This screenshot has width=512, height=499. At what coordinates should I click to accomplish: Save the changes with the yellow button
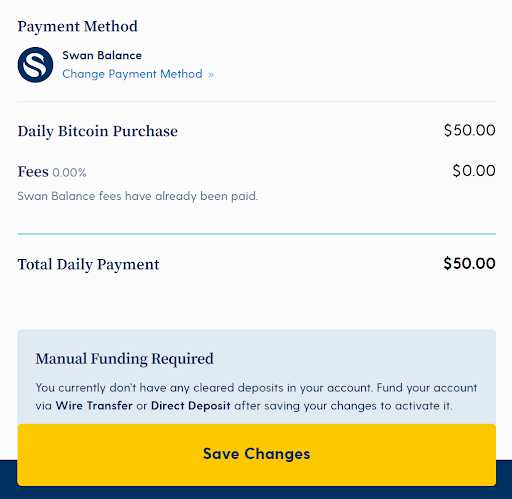click(x=256, y=455)
